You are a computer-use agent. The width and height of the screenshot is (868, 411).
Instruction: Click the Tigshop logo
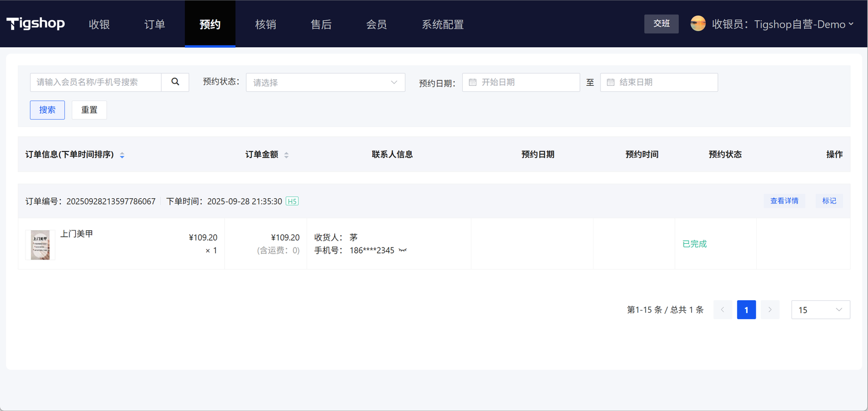click(x=36, y=24)
